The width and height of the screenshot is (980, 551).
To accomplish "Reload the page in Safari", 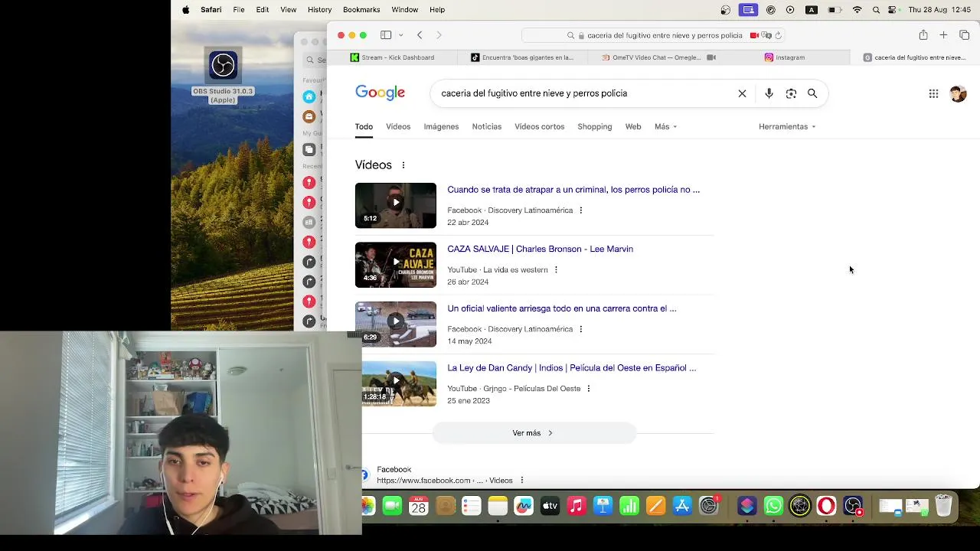I will coord(779,35).
